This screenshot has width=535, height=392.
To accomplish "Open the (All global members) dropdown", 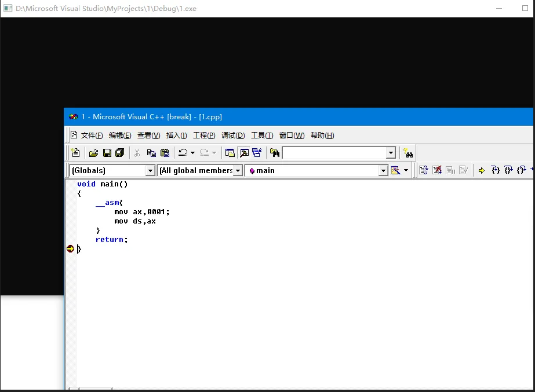I will [x=238, y=170].
